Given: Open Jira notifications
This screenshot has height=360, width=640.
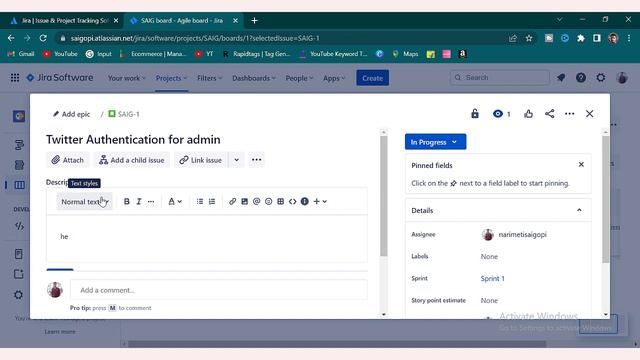Looking at the screenshot, I should [x=561, y=78].
